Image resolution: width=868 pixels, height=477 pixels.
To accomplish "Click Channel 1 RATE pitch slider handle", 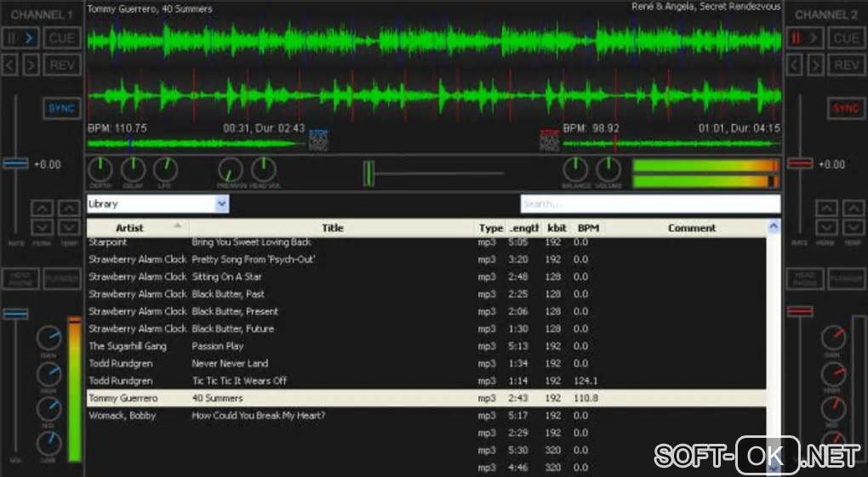I will click(15, 163).
